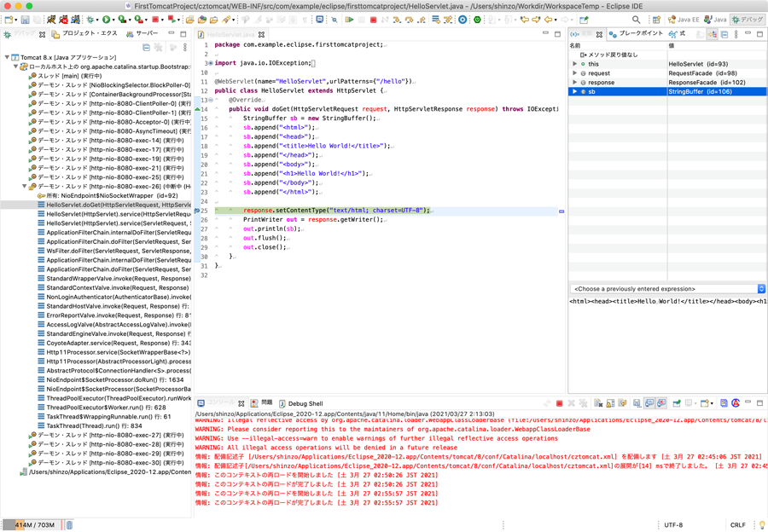Click the デバッグ perspective button
The width and height of the screenshot is (768, 532).
(748, 20)
